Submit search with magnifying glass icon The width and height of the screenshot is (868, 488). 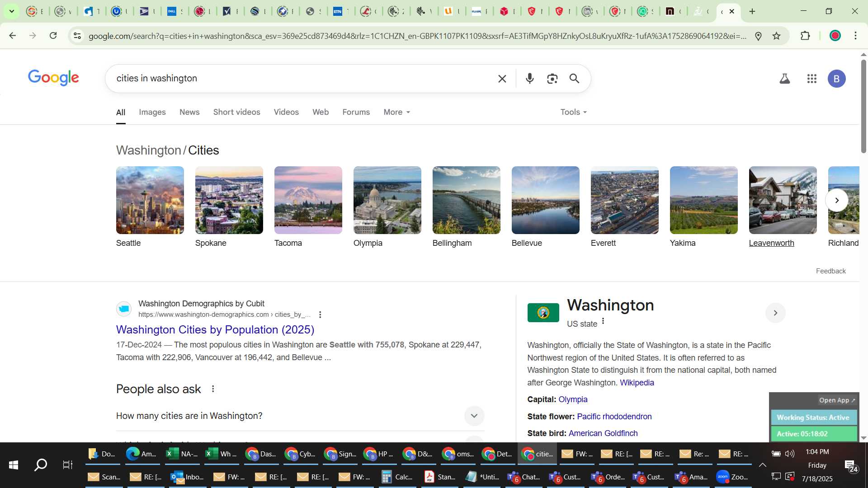[x=574, y=79]
